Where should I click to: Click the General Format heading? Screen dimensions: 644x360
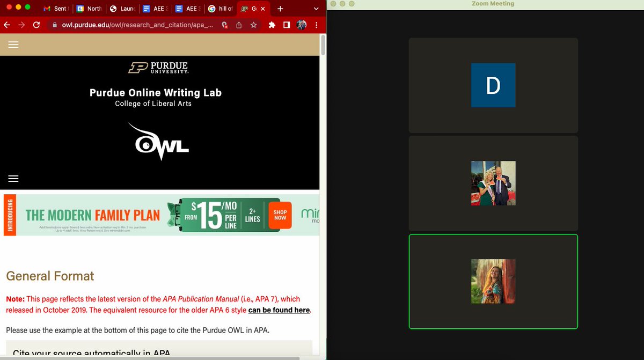click(50, 276)
